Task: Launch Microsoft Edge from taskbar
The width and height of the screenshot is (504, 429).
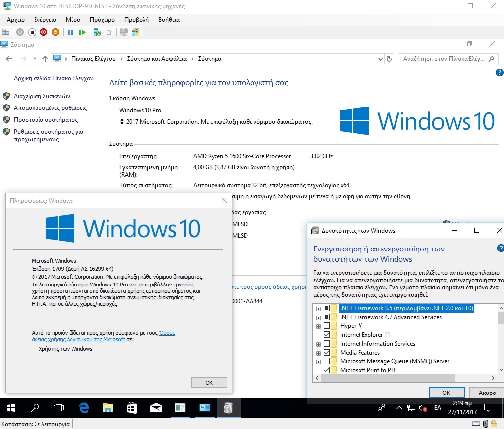Action: 84,408
